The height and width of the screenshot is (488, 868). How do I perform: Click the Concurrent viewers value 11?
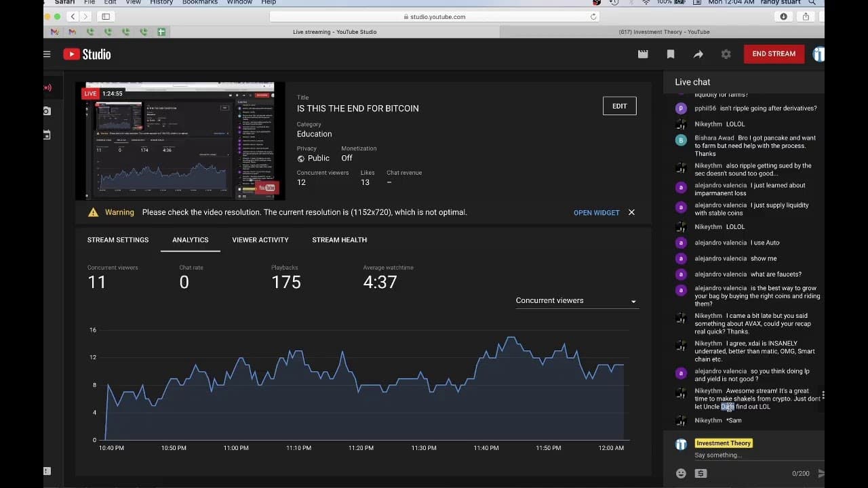pyautogui.click(x=97, y=283)
